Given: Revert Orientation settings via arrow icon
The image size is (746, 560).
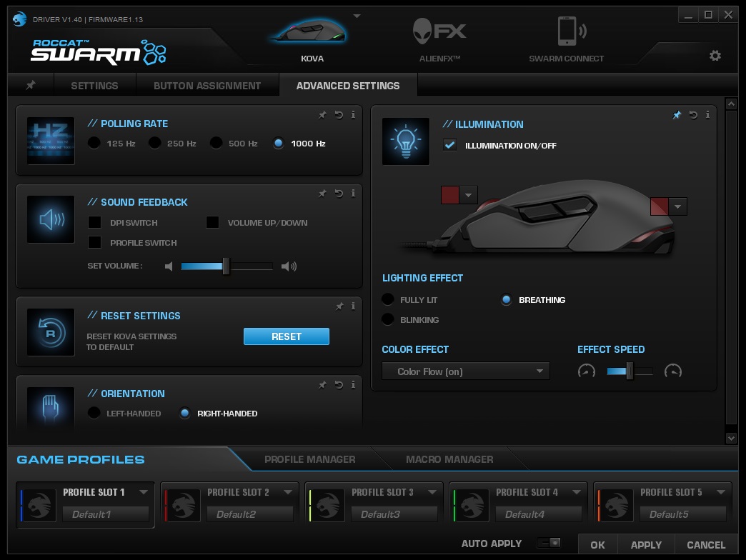Looking at the screenshot, I should 339,384.
